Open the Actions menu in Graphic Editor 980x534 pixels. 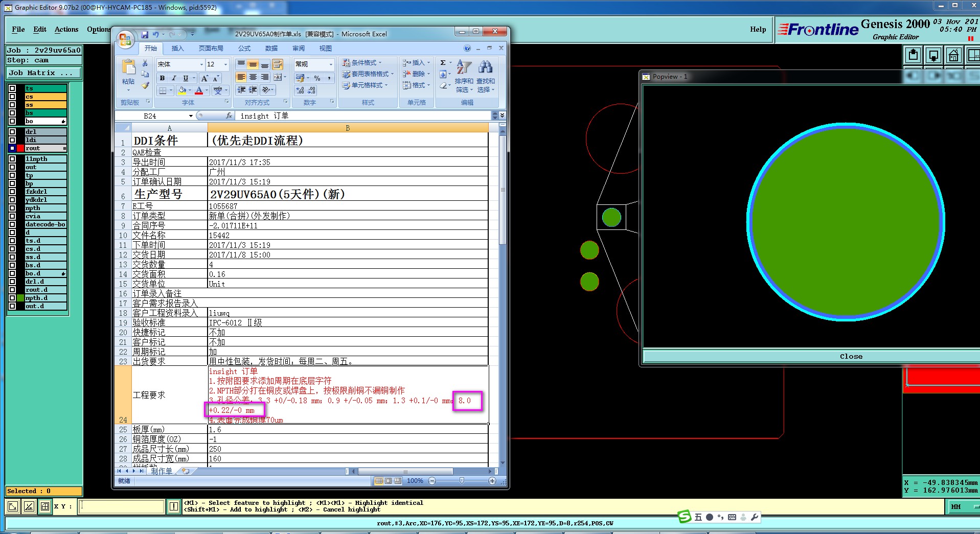(66, 30)
